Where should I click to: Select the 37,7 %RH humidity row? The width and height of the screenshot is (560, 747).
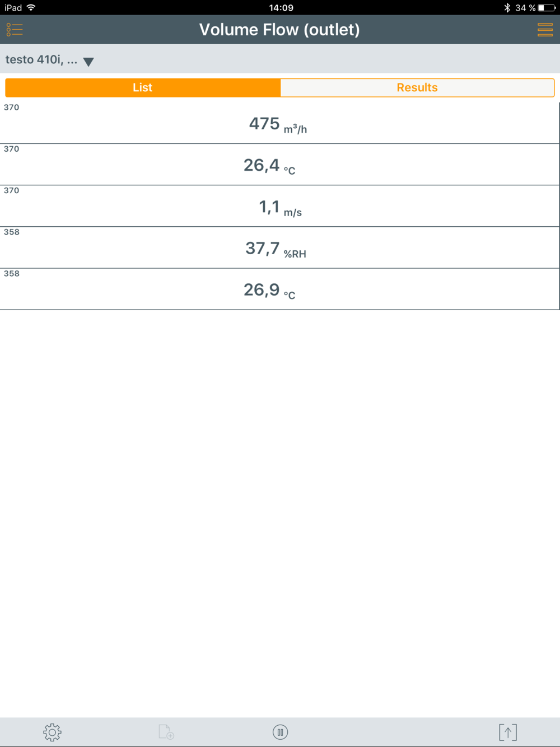[279, 248]
